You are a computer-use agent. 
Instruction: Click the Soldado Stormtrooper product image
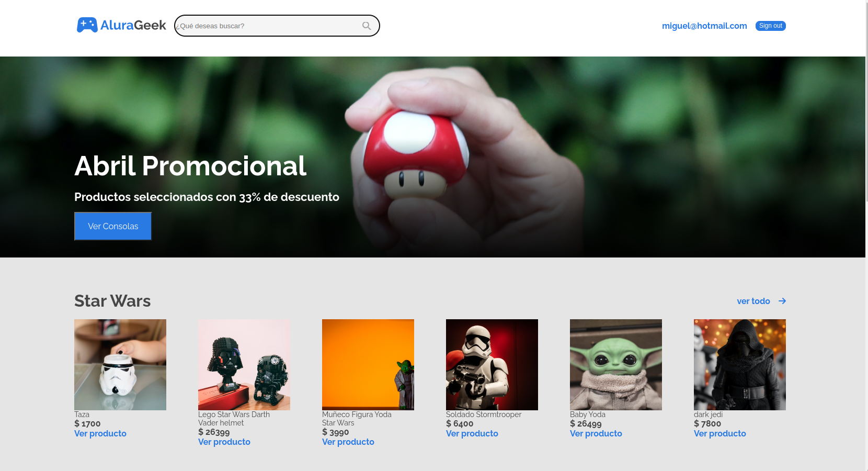pyautogui.click(x=492, y=365)
